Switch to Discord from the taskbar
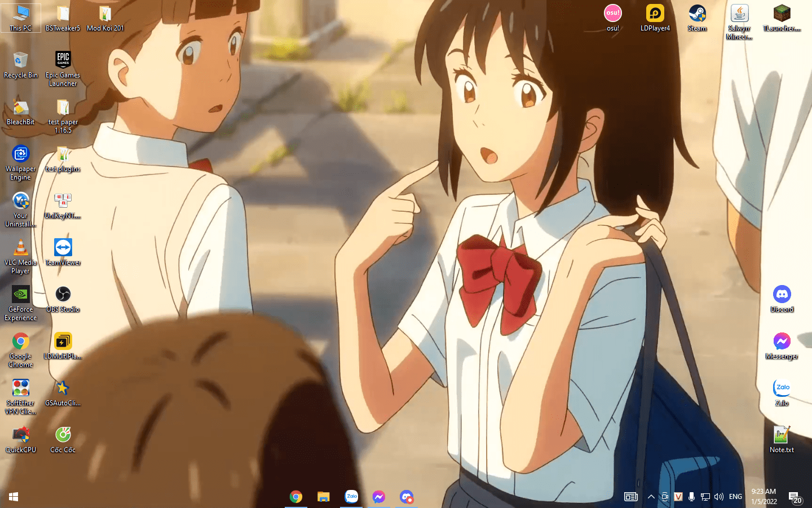 407,497
